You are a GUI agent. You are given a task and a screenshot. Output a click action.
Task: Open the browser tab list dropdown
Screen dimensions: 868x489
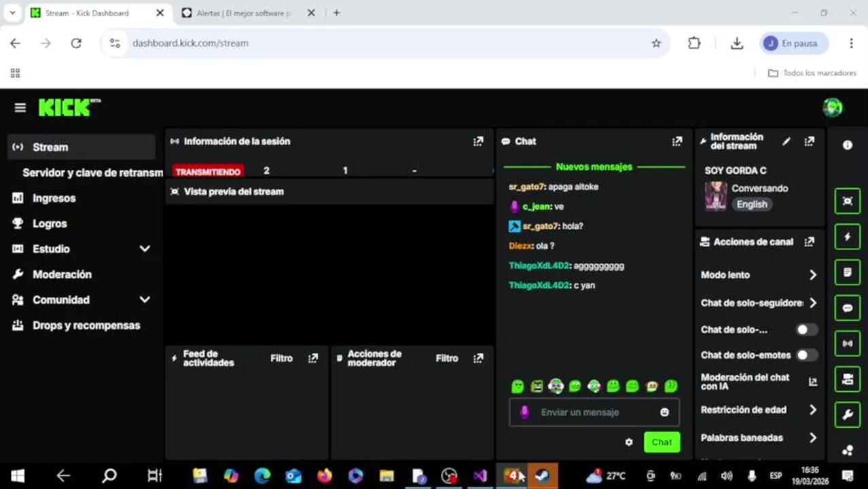(x=12, y=13)
